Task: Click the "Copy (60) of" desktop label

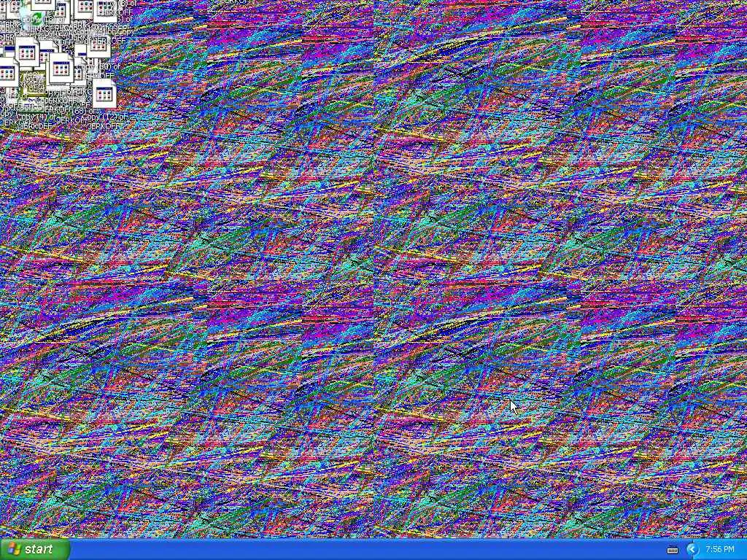Action: [101, 67]
